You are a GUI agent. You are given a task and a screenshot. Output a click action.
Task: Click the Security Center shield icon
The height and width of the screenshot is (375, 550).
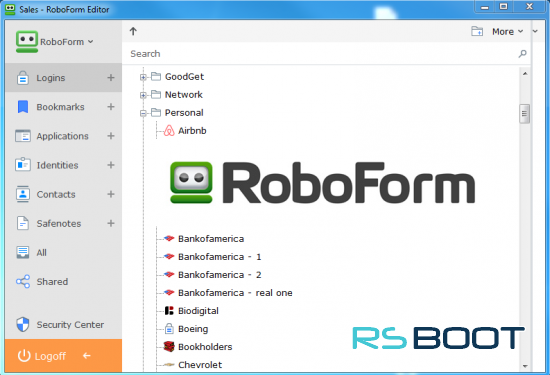coord(23,324)
